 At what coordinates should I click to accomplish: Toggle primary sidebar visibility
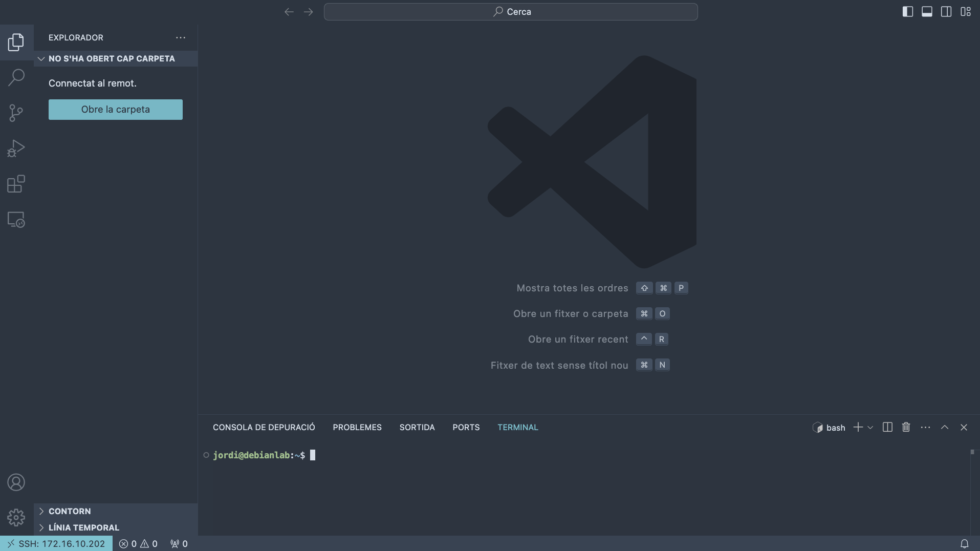[x=908, y=12]
